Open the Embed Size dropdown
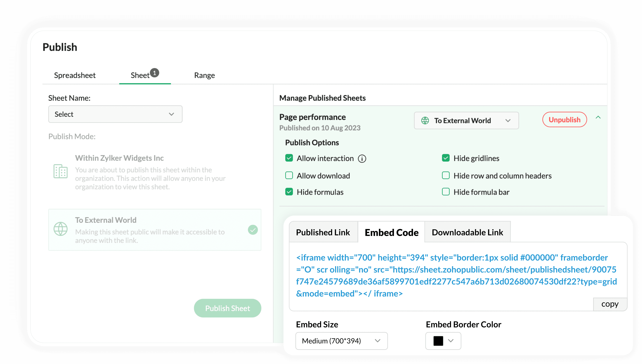Viewport: 642px width, 364px height. click(341, 341)
